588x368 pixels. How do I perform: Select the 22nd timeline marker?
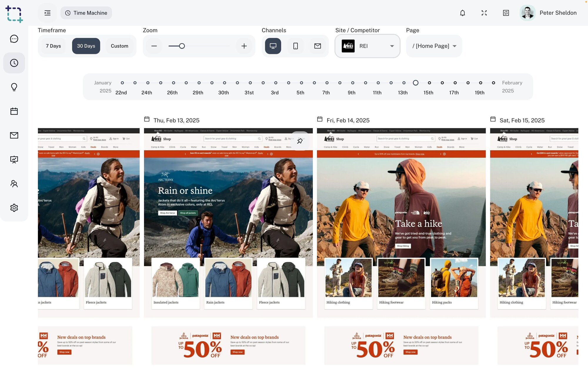[x=122, y=83]
